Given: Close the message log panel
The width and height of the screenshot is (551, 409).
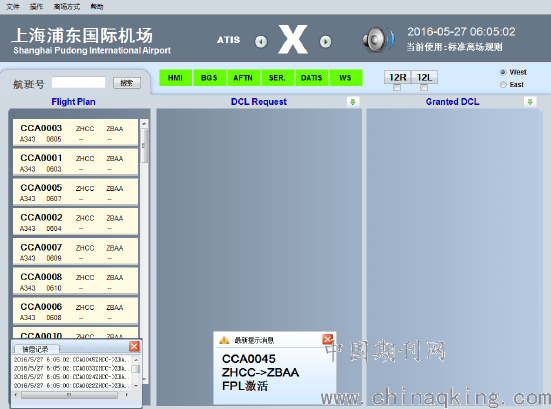Looking at the screenshot, I should pos(134,346).
